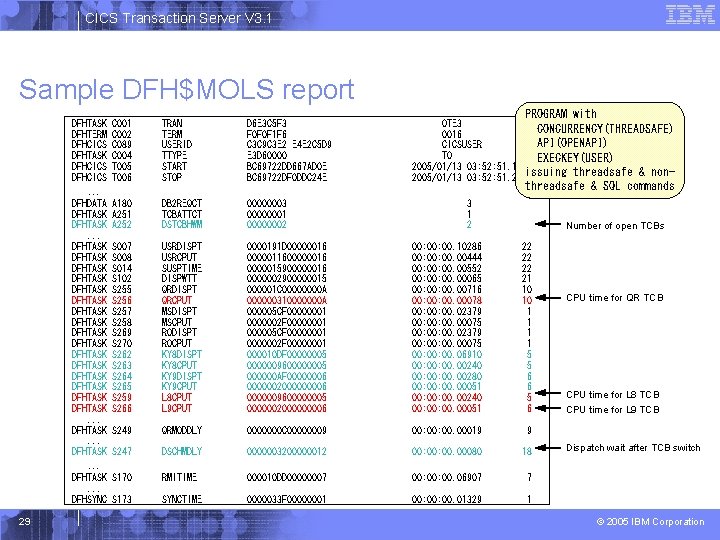Click the 'KY9DISPT' field name
Image resolution: width=720 pixels, height=540 pixels.
tap(182, 376)
